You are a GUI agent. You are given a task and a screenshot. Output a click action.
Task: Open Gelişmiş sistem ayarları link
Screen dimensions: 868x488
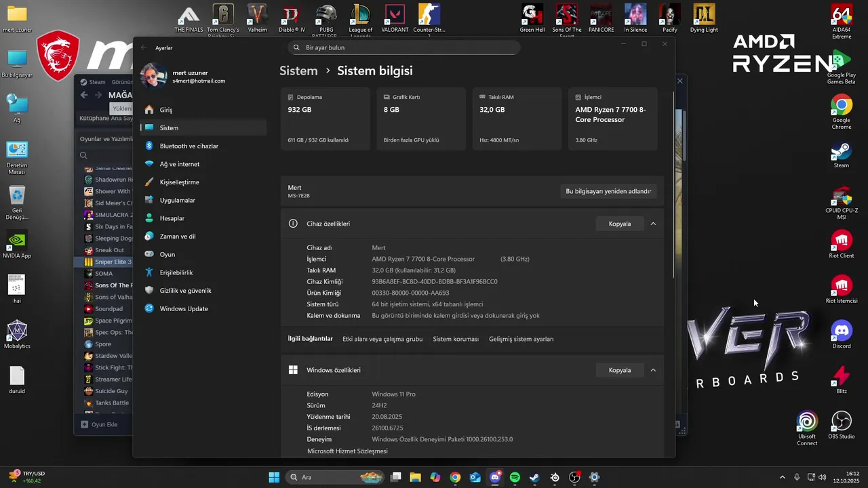pyautogui.click(x=521, y=339)
